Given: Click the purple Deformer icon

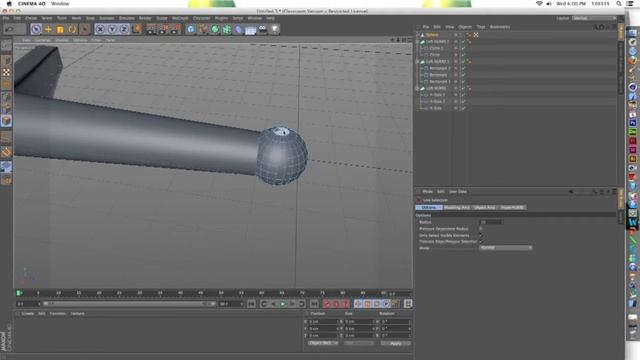Looking at the screenshot, I should pyautogui.click(x=238, y=29).
